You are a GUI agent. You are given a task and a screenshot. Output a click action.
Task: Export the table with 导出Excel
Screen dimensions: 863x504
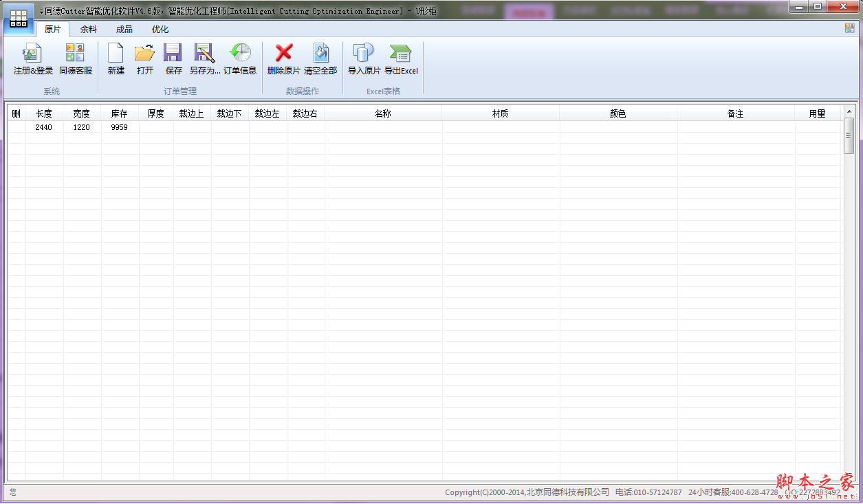402,58
